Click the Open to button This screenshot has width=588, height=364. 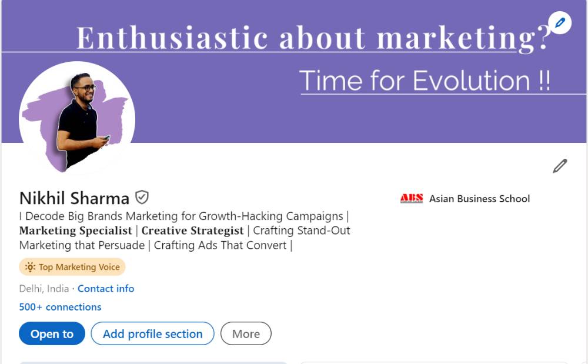(52, 333)
